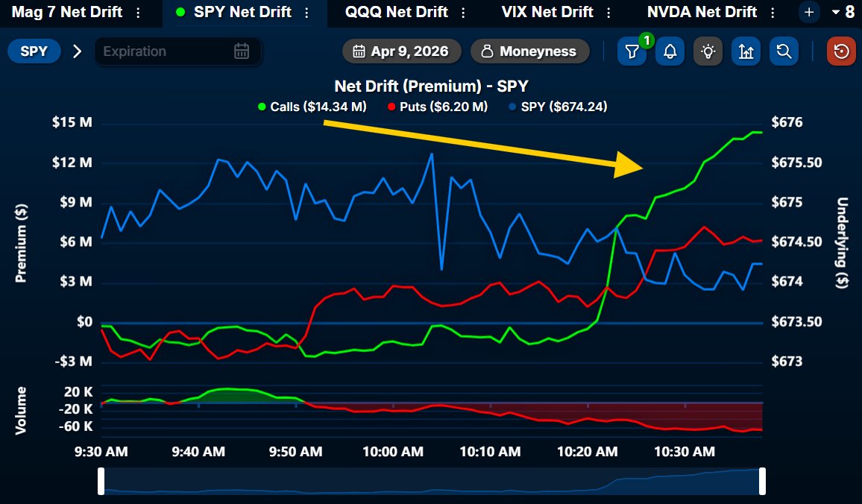Expand the tab count dropdown showing 8
This screenshot has width=862, height=504.
[x=843, y=12]
